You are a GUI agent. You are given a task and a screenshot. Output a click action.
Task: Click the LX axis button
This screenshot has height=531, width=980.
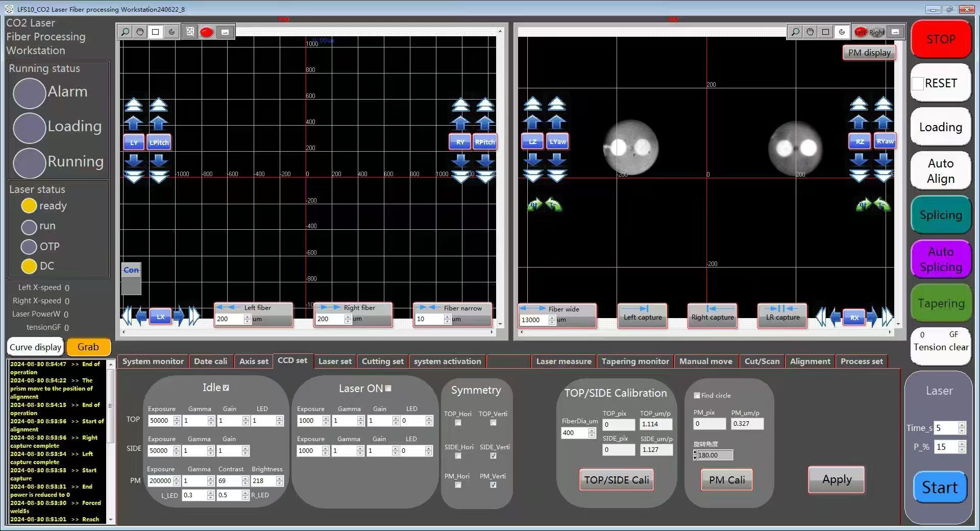click(160, 317)
